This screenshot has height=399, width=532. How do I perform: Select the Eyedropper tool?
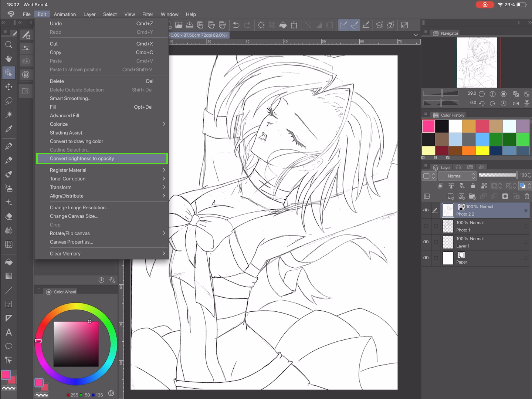[x=9, y=129]
